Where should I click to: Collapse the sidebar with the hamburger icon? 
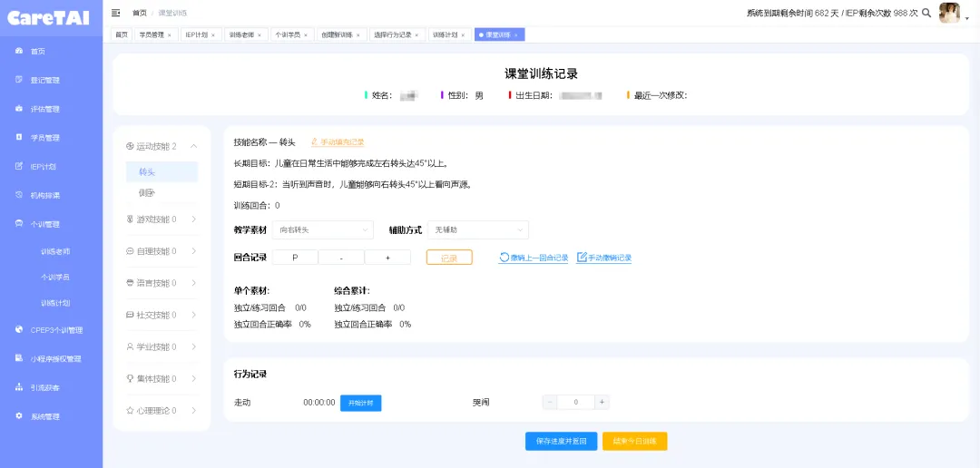[115, 13]
